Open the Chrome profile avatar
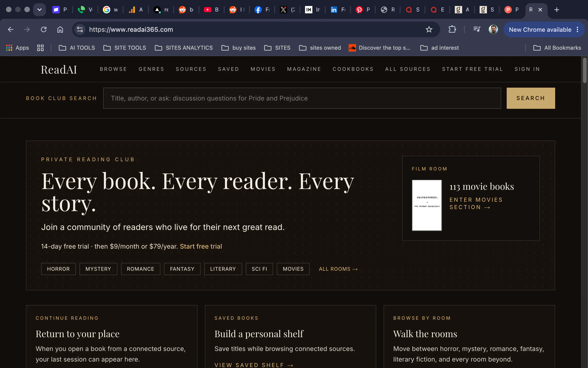 coord(493,29)
